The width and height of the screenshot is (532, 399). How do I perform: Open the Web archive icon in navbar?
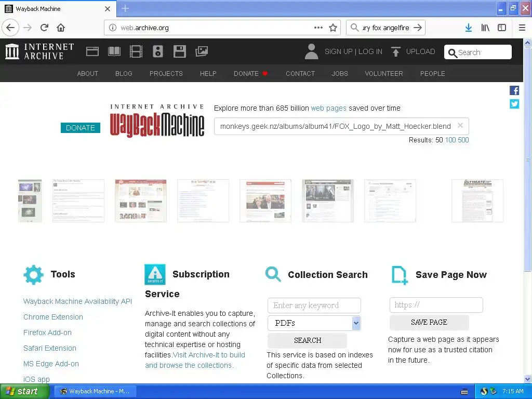coord(92,51)
